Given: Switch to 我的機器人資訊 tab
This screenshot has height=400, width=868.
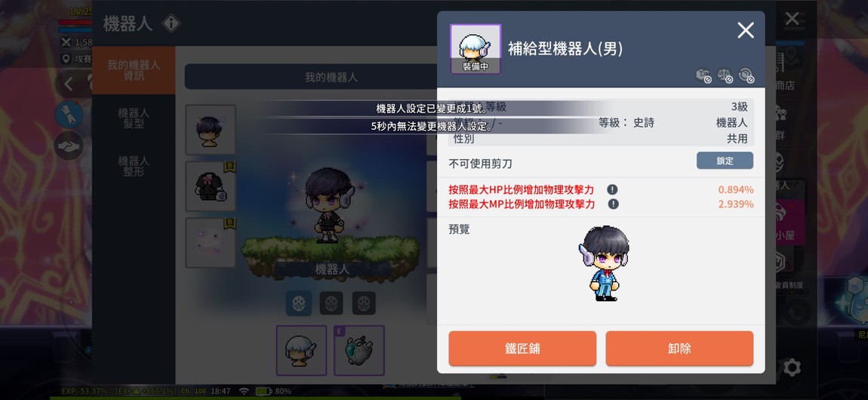Looking at the screenshot, I should pyautogui.click(x=134, y=70).
